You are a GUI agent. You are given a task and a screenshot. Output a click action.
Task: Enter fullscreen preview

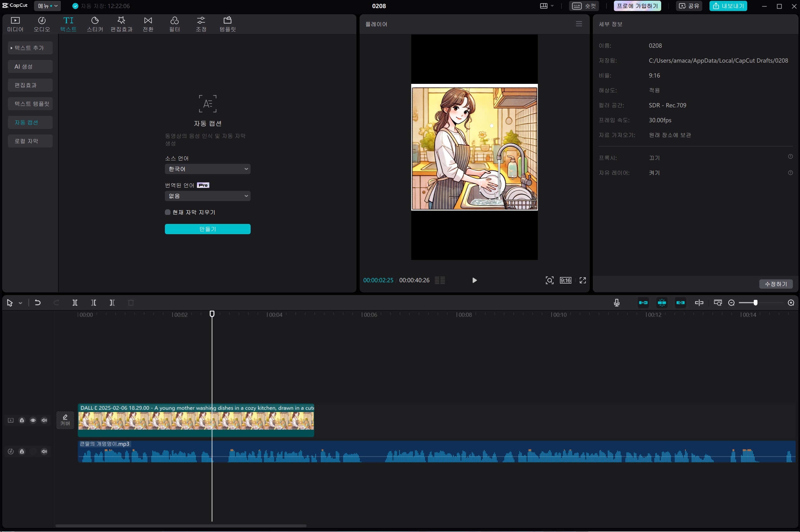click(x=583, y=280)
